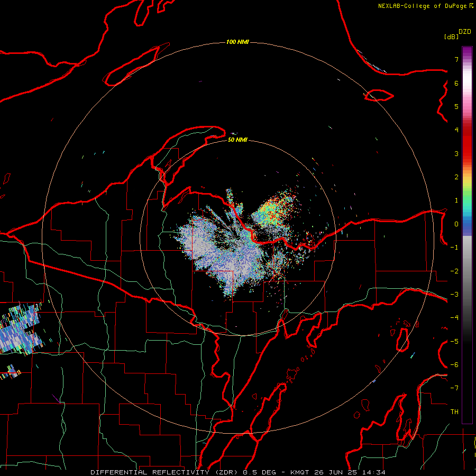Click the -3 value on the color scale

(x=454, y=295)
